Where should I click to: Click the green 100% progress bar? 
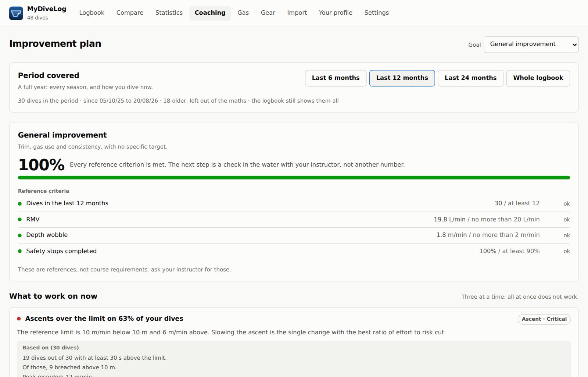[x=294, y=178]
